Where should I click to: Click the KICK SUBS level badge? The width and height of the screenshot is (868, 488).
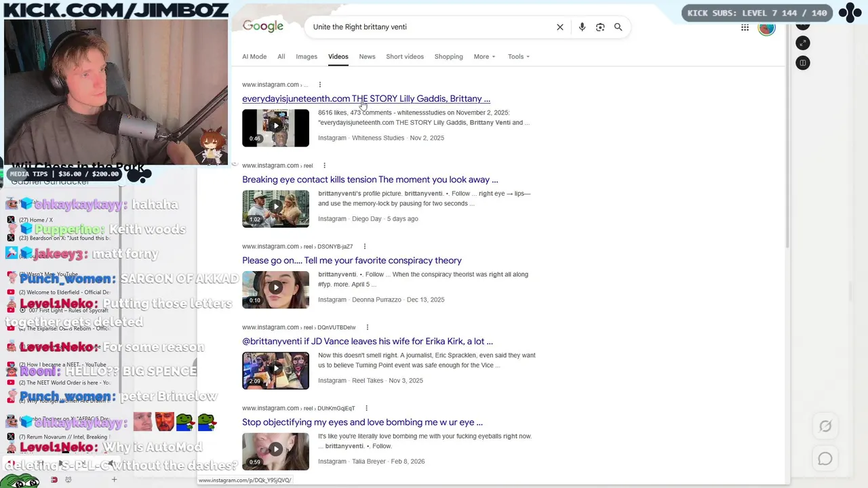coord(757,13)
